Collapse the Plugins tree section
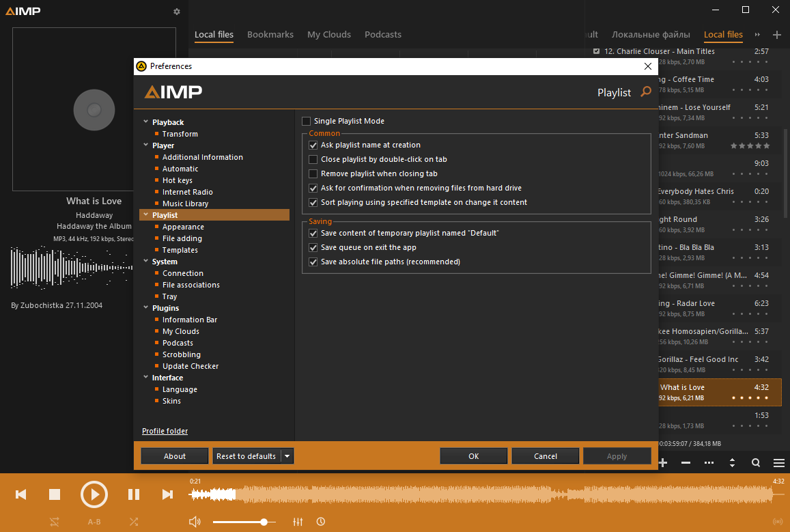This screenshot has width=790, height=532. 145,307
